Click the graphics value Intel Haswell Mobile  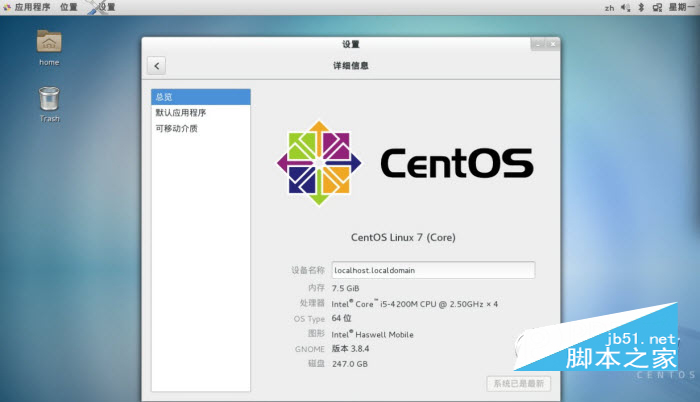tap(372, 334)
